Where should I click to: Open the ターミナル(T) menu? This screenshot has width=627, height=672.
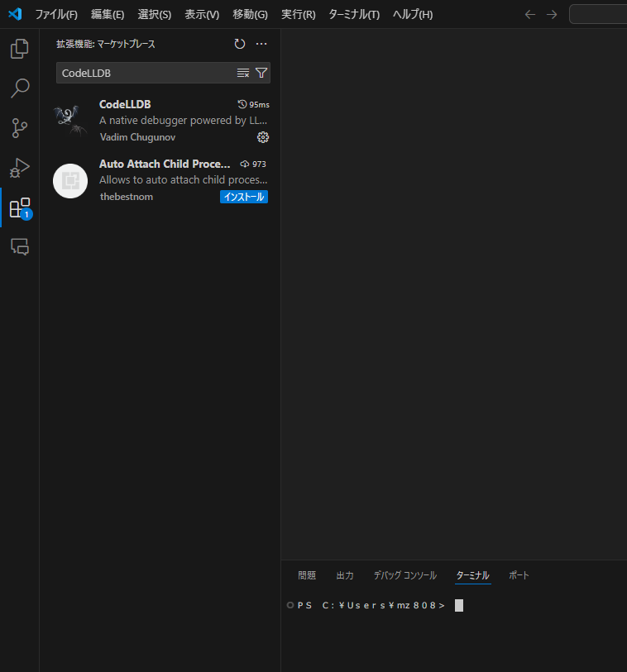354,15
